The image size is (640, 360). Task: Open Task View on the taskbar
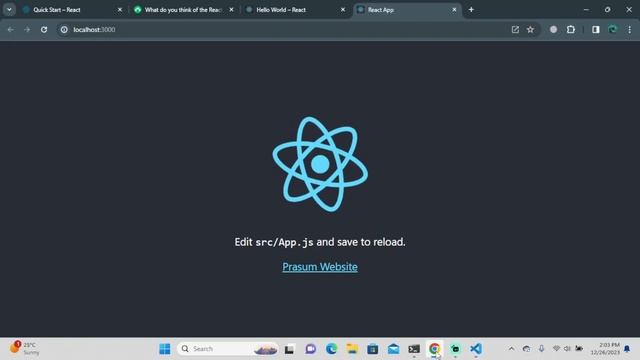coord(289,349)
